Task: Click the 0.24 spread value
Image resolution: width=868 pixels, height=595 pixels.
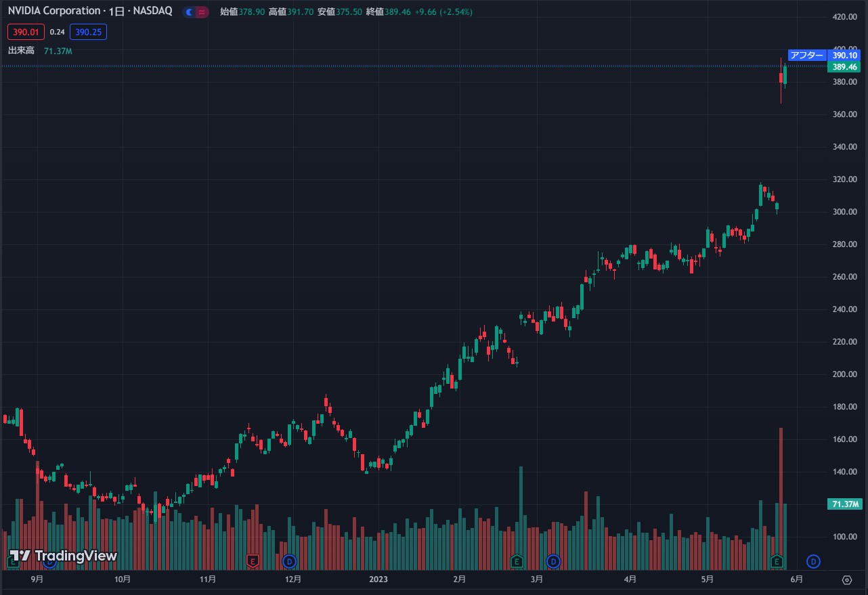Action: coord(58,32)
